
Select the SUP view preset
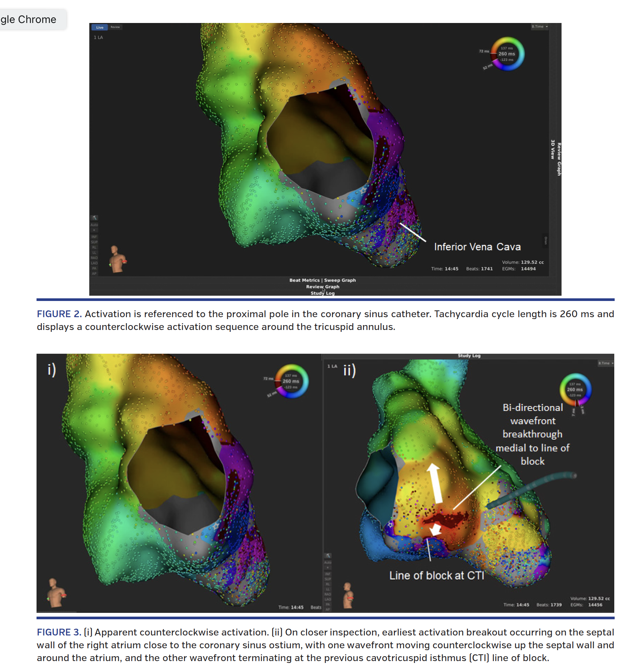tap(95, 242)
